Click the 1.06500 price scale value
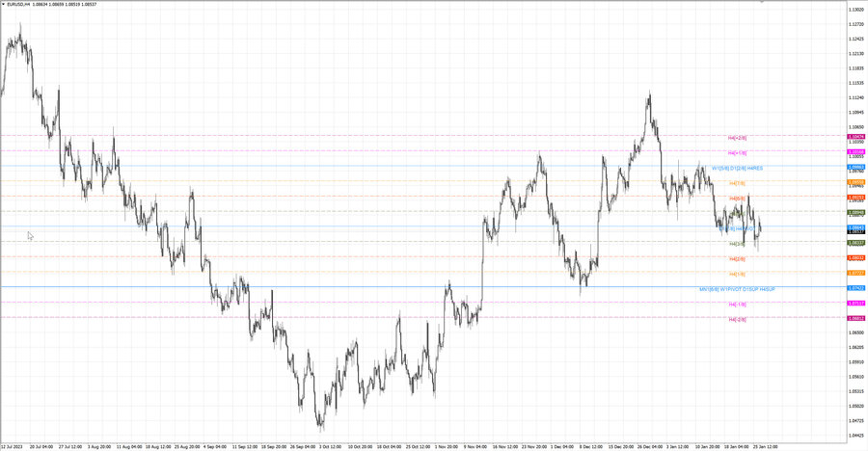This screenshot has height=451, width=868. coord(856,332)
